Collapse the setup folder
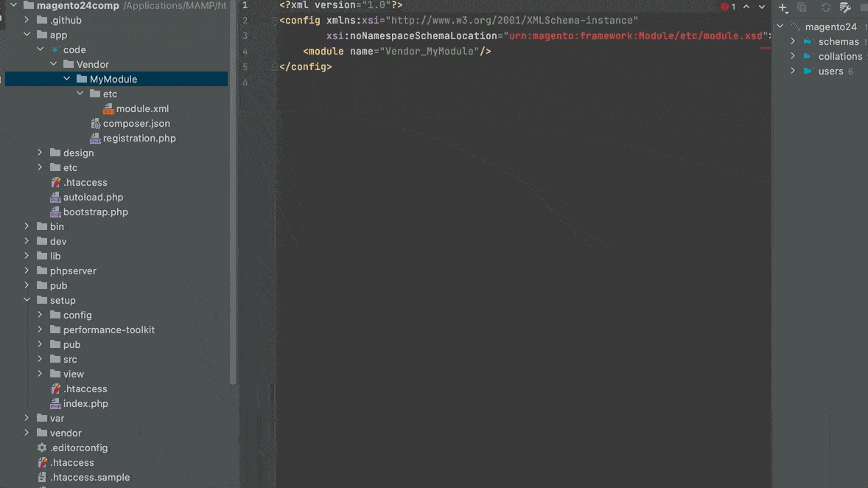This screenshot has height=488, width=868. click(27, 300)
